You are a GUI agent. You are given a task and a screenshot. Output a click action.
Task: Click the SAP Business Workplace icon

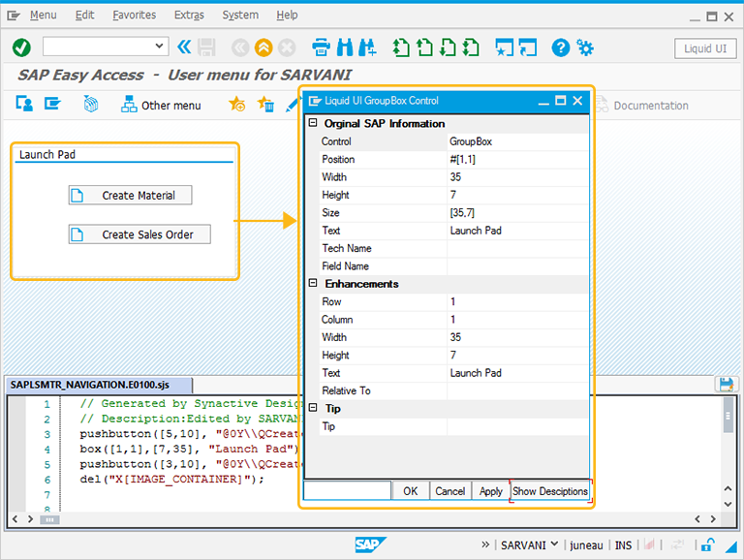coord(91,104)
